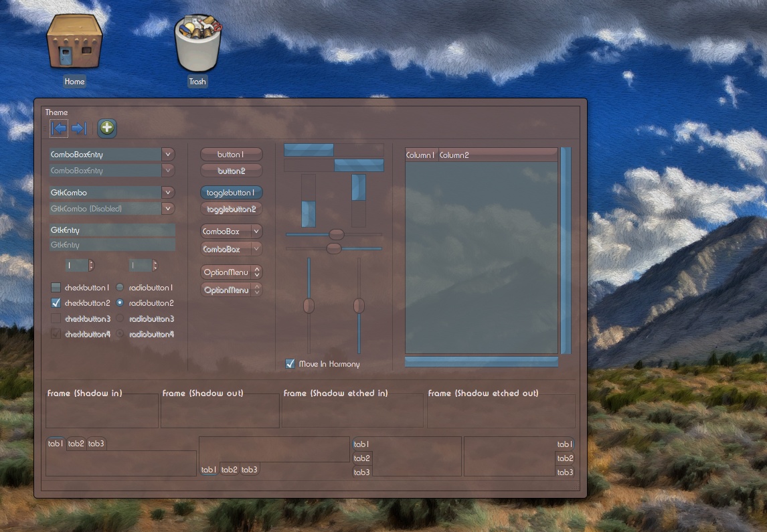The width and height of the screenshot is (767, 532).
Task: Click the disabled radiobutton4
Action: 119,335
